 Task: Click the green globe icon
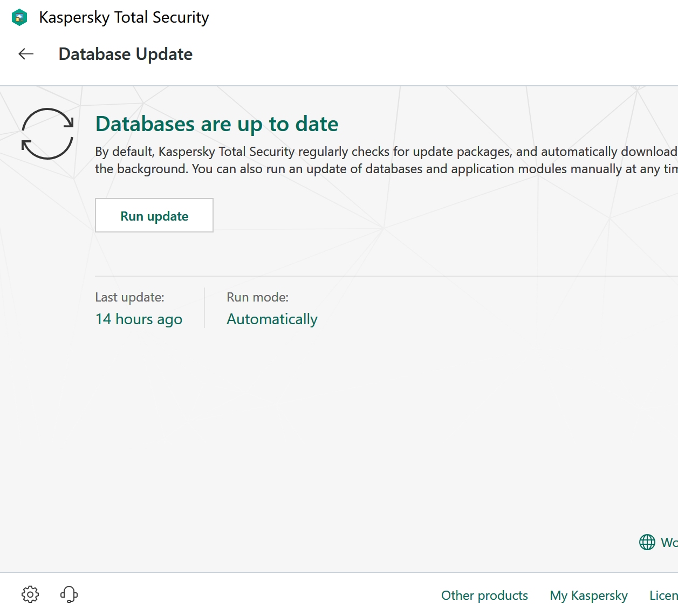(x=647, y=542)
